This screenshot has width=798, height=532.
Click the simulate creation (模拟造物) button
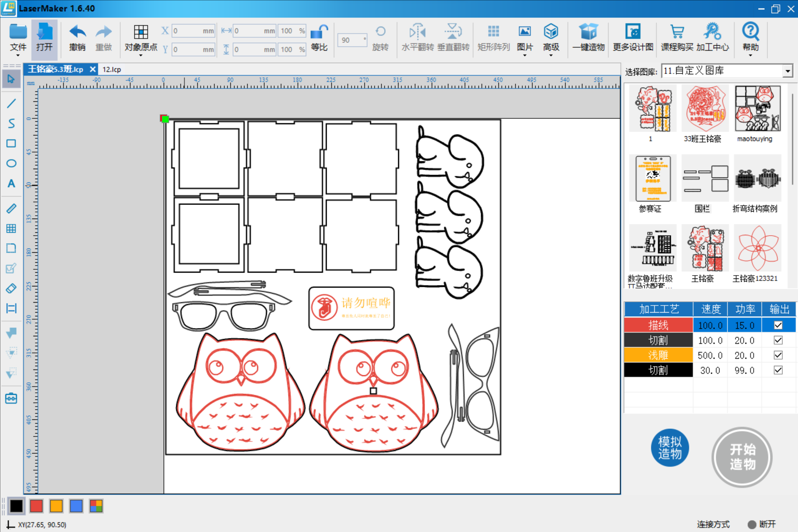tap(670, 448)
